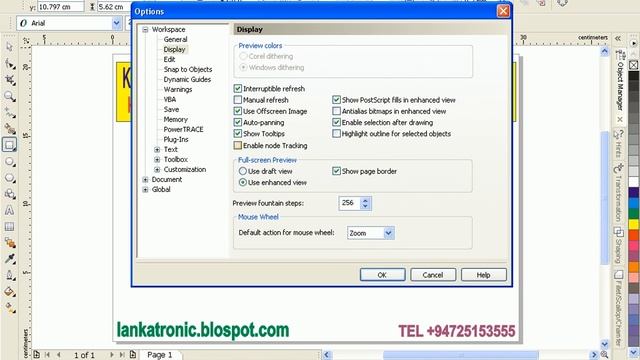Screen dimensions: 640x360
Task: Select Use enhanced view radio button
Action: (243, 182)
